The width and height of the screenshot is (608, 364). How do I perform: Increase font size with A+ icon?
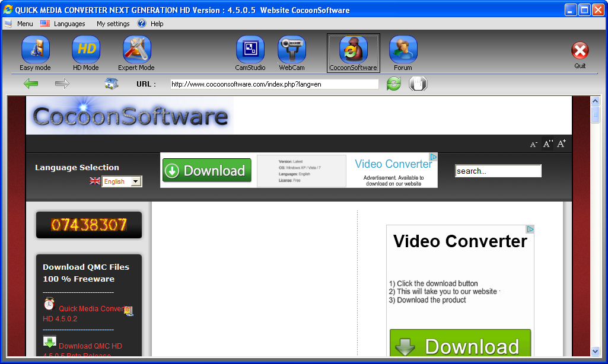pos(561,143)
